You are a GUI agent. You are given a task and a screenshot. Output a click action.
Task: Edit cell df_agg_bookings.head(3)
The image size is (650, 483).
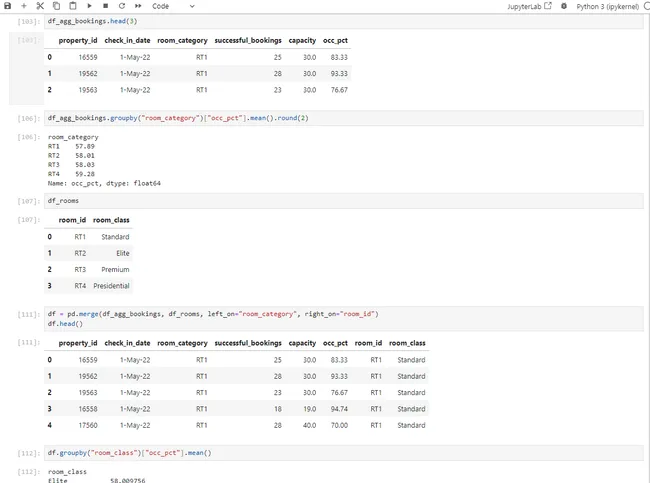tap(344, 21)
